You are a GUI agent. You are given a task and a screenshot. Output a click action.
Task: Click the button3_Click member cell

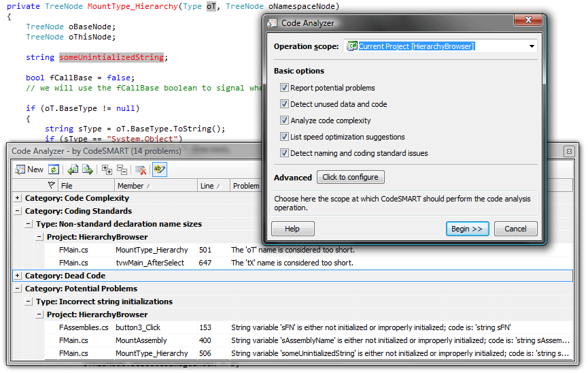[137, 327]
